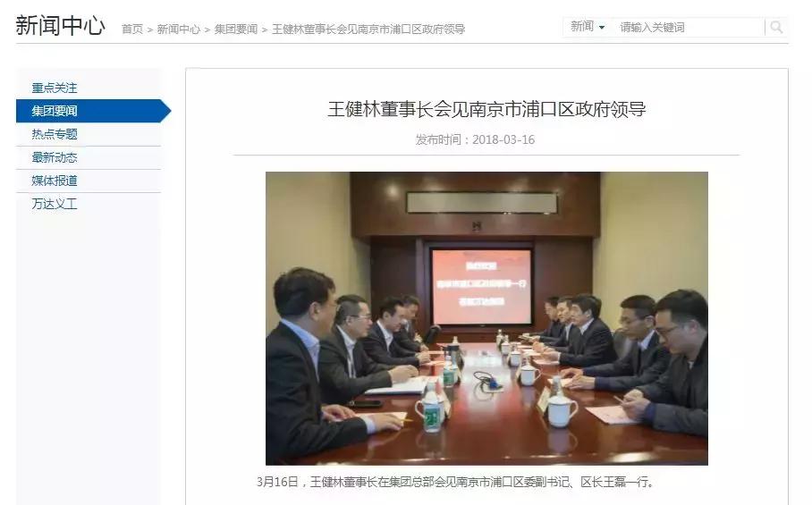812x505 pixels.
Task: Focus the 请输入关键词 search field
Action: (689, 28)
